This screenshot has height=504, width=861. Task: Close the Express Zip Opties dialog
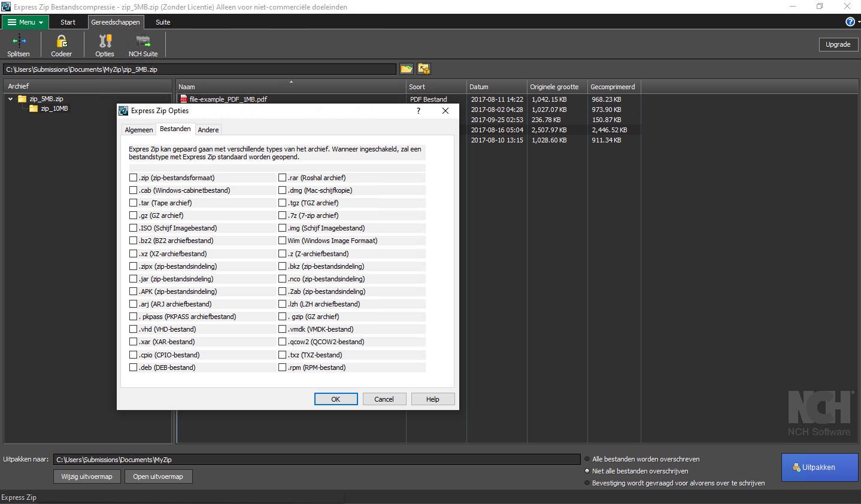(x=445, y=111)
